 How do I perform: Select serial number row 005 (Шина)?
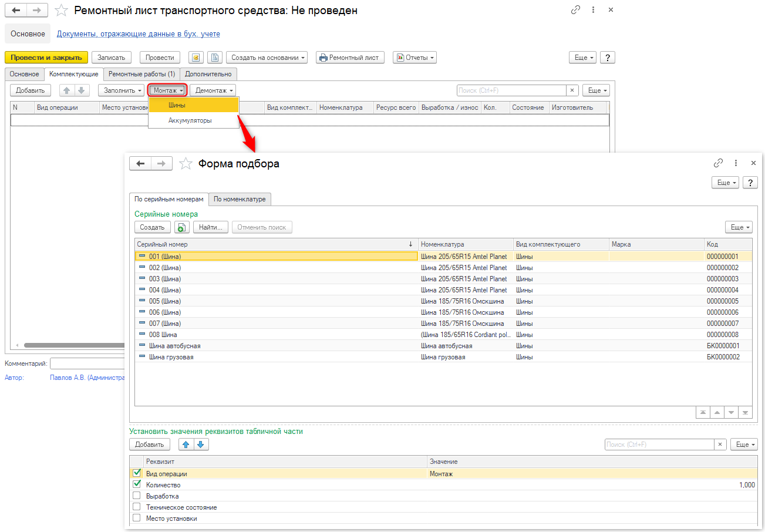tap(165, 301)
